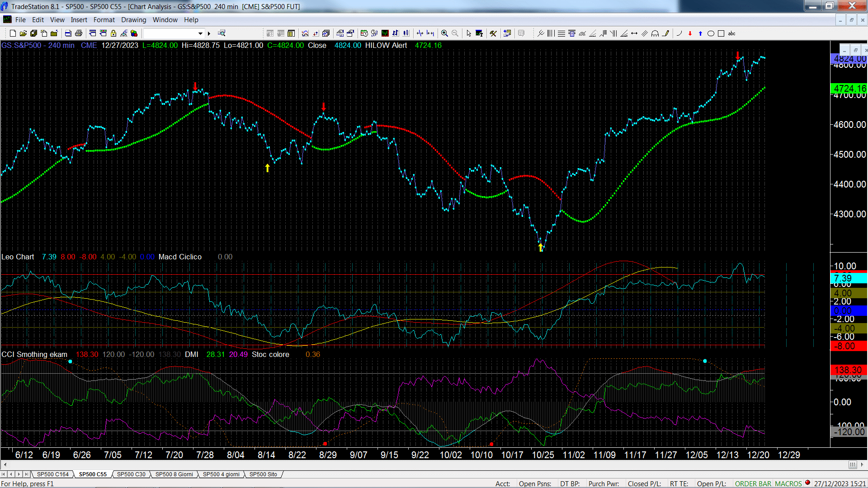
Task: Switch to SP500 4 giorni tab
Action: click(221, 474)
